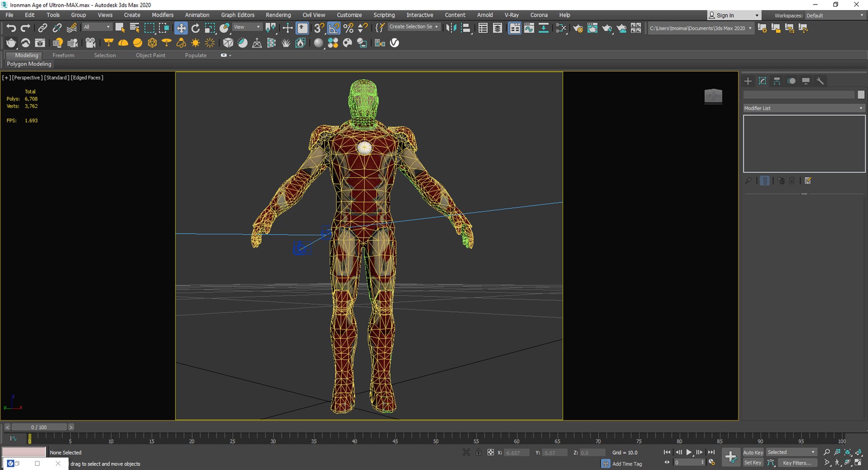Click the Polygon Modeling panel label
868x470 pixels.
(x=29, y=64)
